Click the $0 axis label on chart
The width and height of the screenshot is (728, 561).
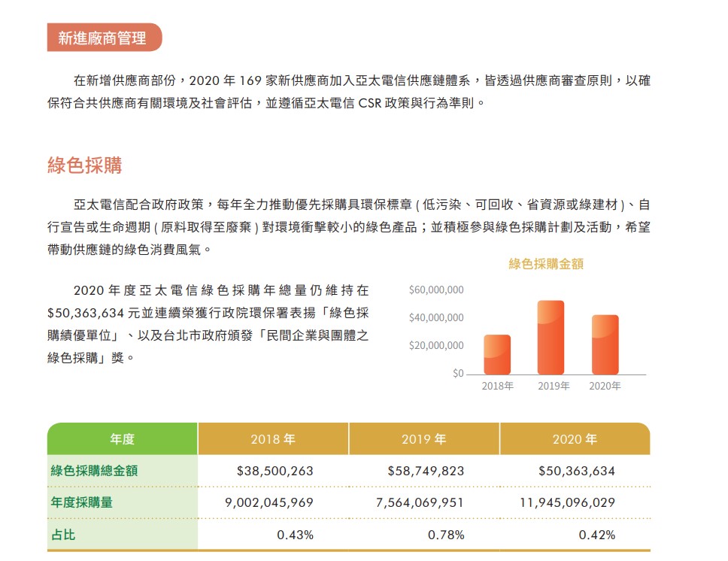tap(458, 374)
